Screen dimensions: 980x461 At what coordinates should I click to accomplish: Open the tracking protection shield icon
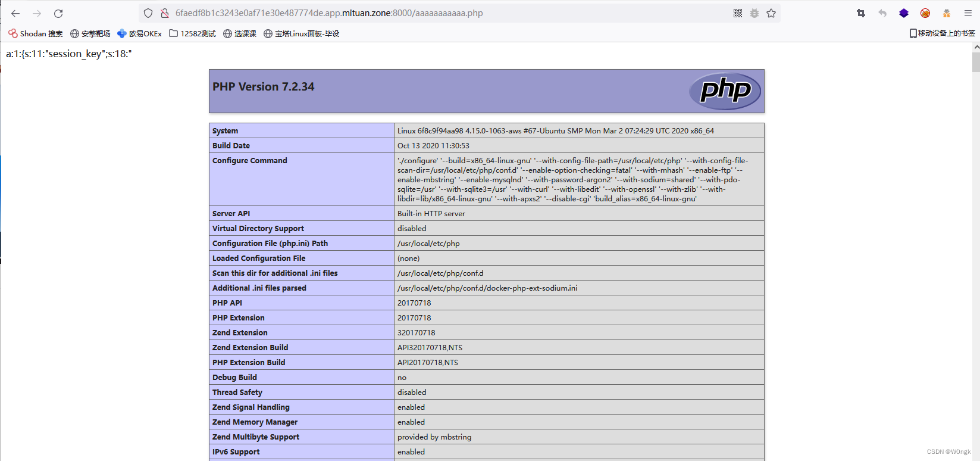(x=148, y=13)
